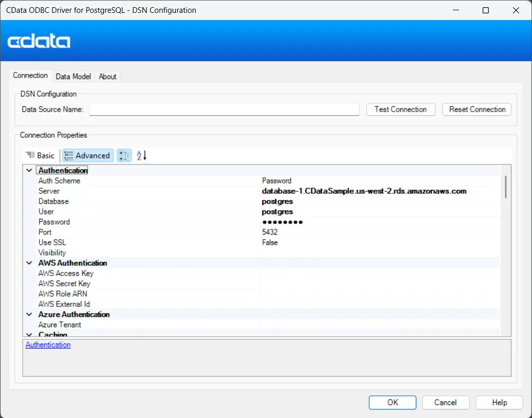Click the categorized view icon

124,155
